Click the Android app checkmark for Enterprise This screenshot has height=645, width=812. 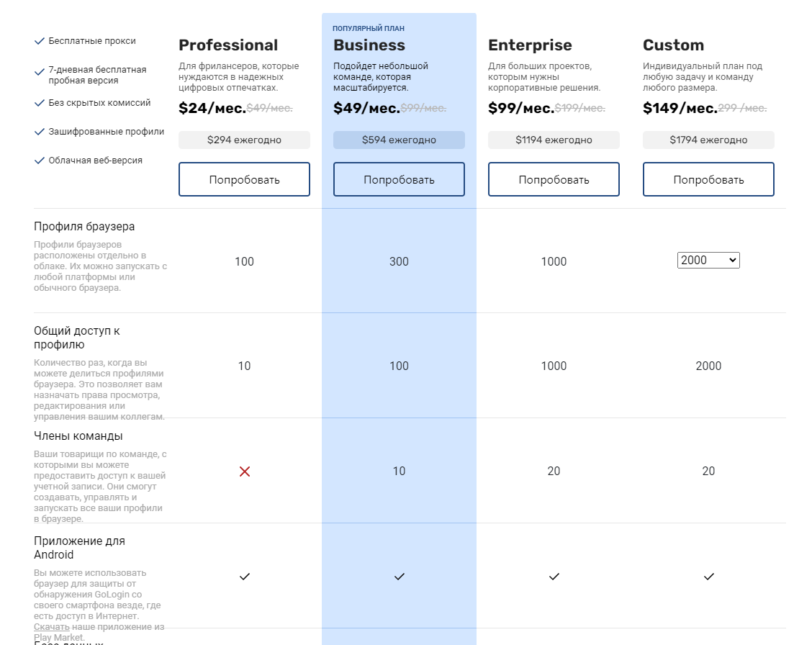(x=554, y=576)
